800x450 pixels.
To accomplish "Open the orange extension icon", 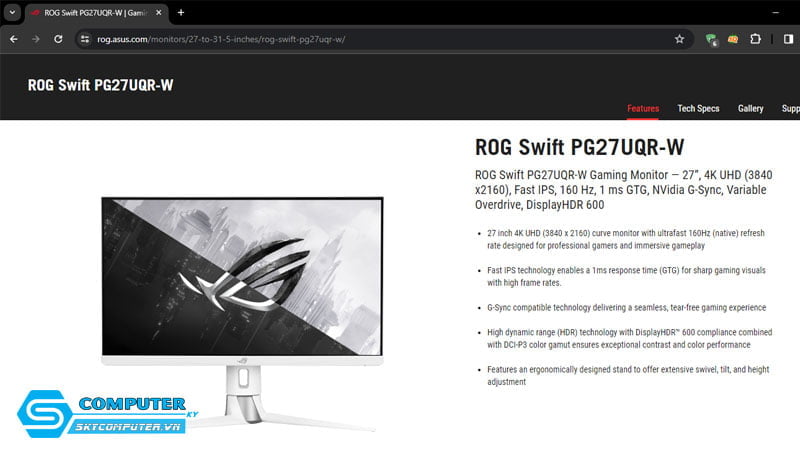I will coord(733,39).
